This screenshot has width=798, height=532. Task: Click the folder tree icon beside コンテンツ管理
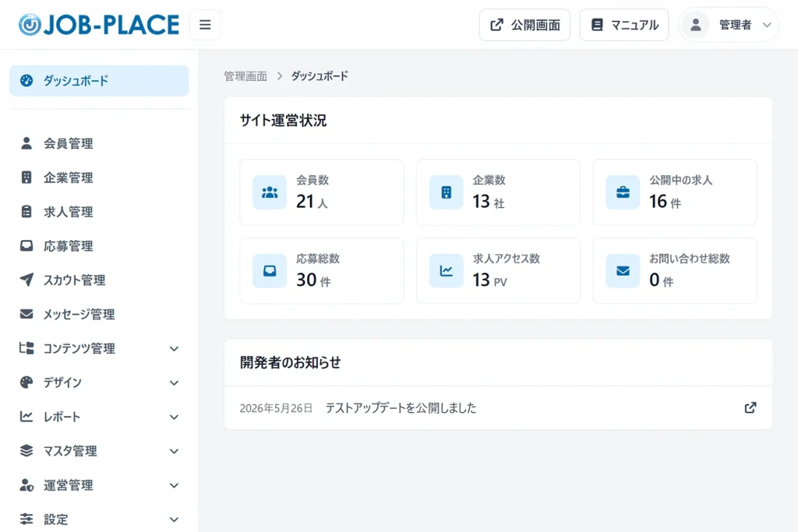pos(26,348)
